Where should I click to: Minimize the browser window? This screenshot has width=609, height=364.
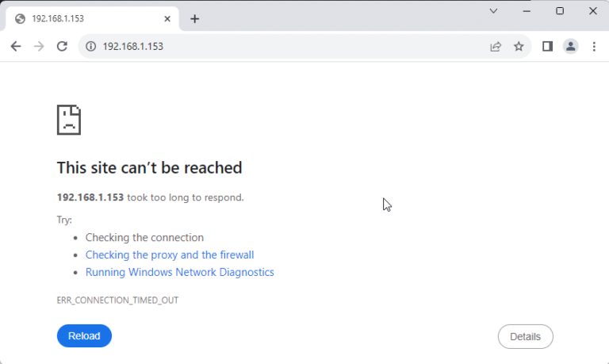[527, 11]
